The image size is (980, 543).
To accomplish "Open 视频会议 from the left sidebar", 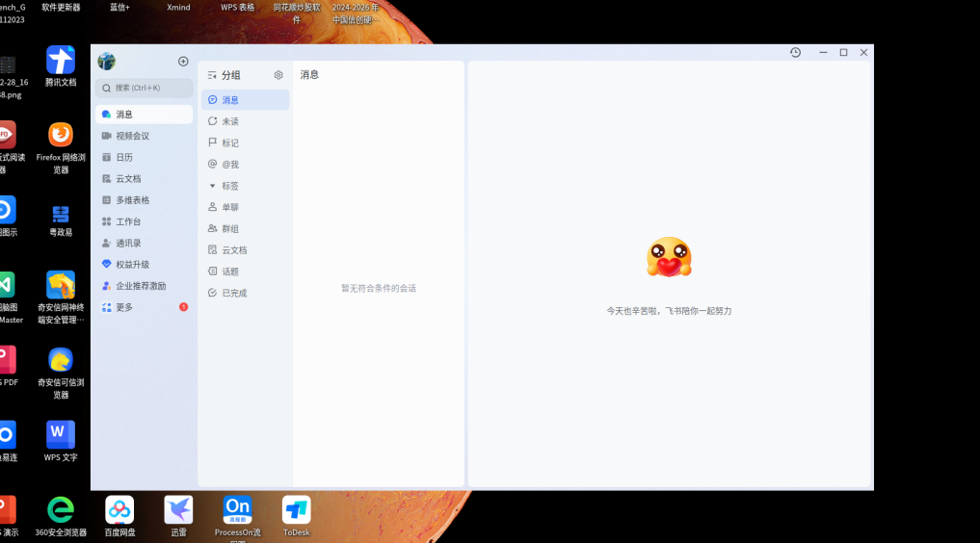I will (132, 136).
